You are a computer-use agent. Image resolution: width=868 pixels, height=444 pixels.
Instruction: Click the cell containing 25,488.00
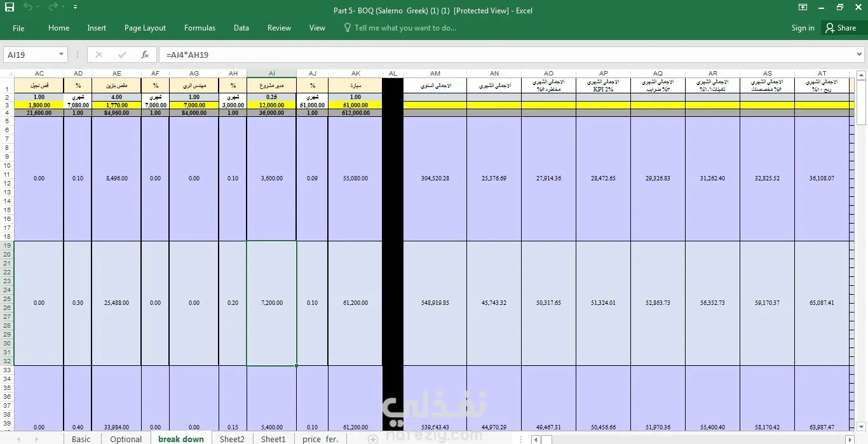coord(116,303)
